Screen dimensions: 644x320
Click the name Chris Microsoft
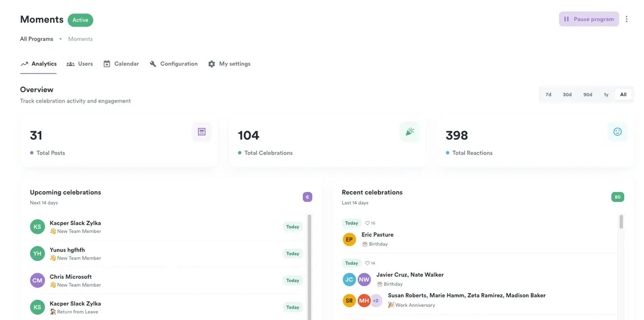coord(71,277)
